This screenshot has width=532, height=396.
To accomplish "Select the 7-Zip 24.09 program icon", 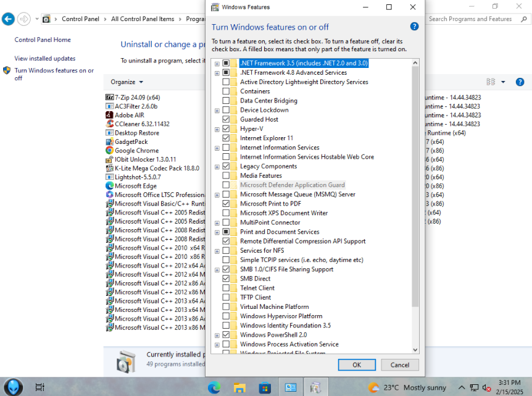I will coord(110,98).
